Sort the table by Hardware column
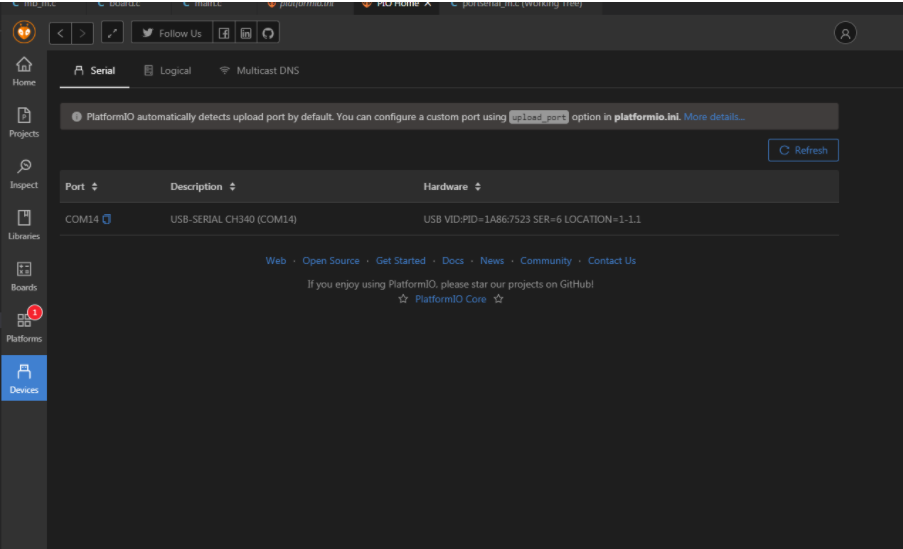The image size is (903, 549). coord(452,187)
